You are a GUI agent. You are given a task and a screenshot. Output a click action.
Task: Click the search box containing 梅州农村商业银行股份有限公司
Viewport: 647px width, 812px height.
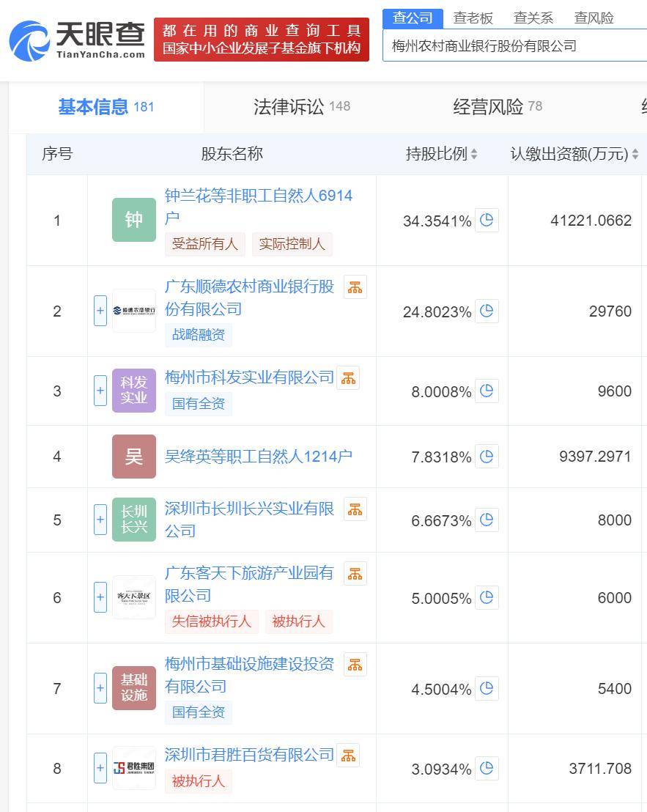coord(514,46)
